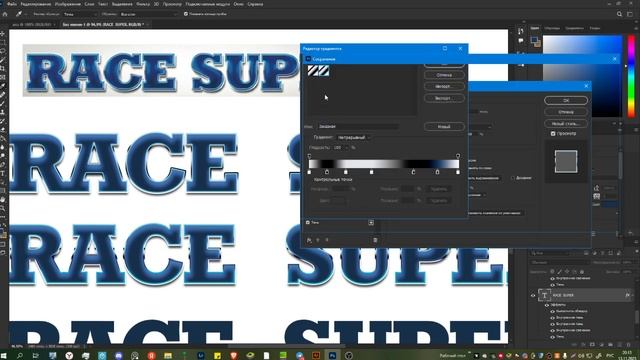Click the Windows Start button
Screen dimensions: 640x360
pos(4,356)
